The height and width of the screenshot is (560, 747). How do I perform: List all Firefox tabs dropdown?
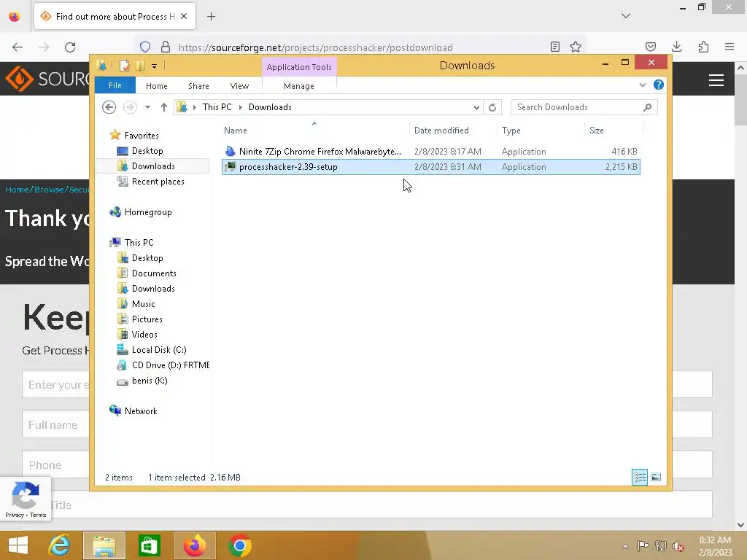pos(625,16)
